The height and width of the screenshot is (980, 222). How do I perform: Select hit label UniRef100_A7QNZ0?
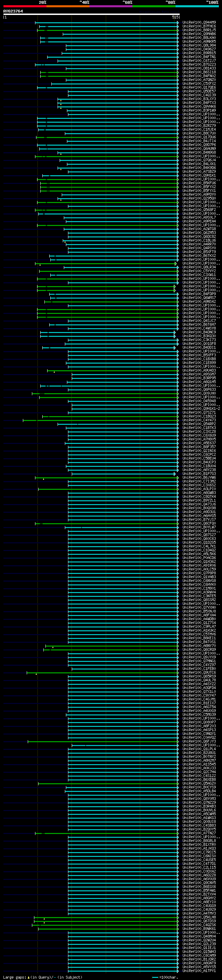point(199,80)
